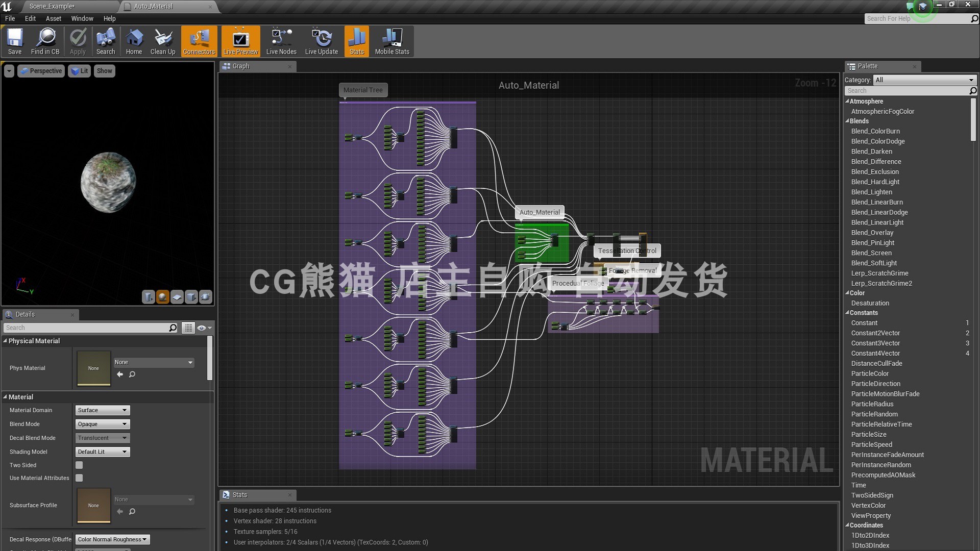Enable Use Material Attributes checkbox

[x=79, y=478]
